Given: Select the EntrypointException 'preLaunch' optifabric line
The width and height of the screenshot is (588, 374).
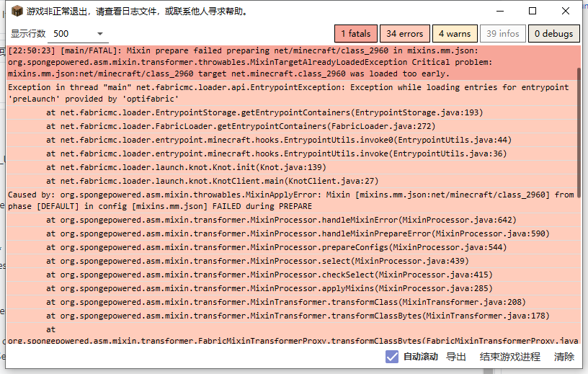Looking at the screenshot, I should (x=292, y=93).
